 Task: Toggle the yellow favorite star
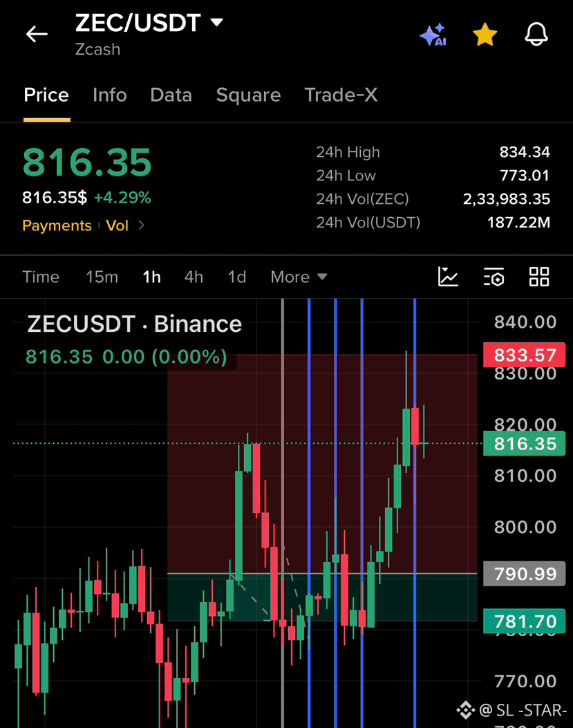tap(485, 35)
